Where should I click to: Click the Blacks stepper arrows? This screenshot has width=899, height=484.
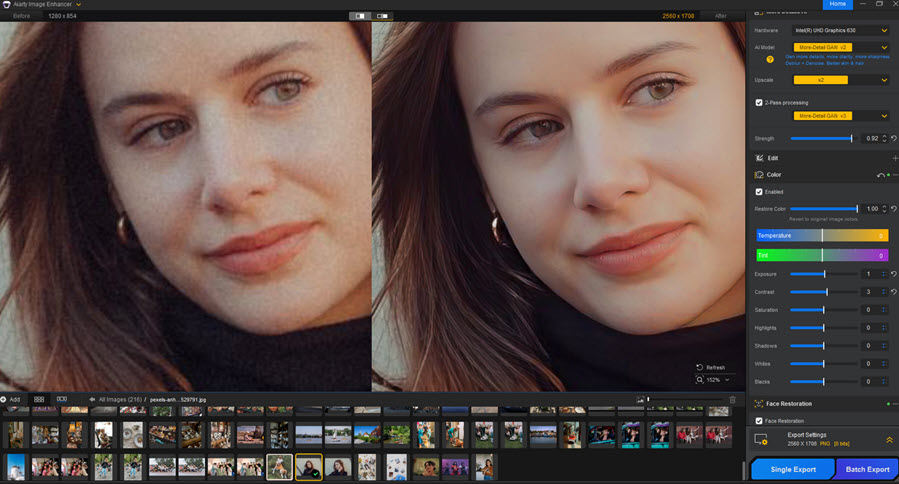[884, 381]
